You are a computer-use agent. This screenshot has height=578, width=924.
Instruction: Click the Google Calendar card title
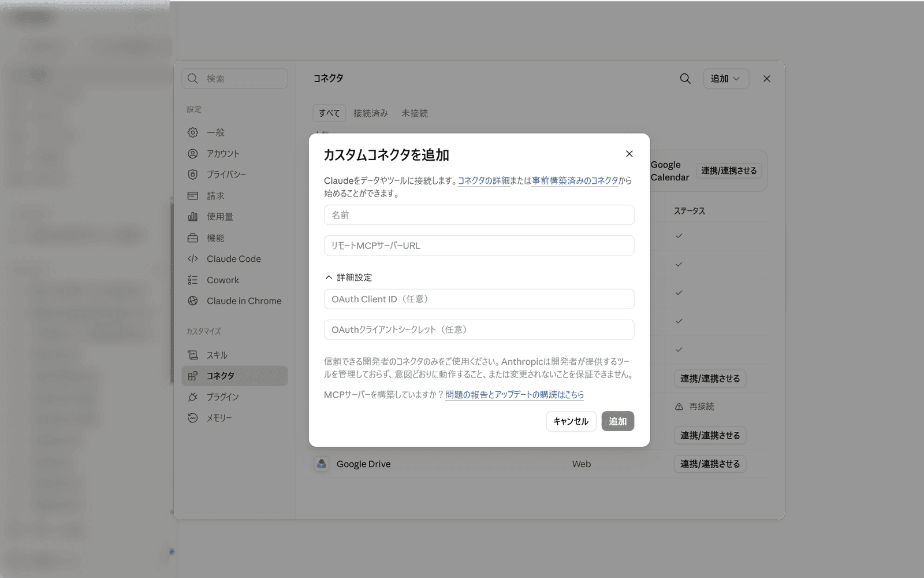click(670, 171)
